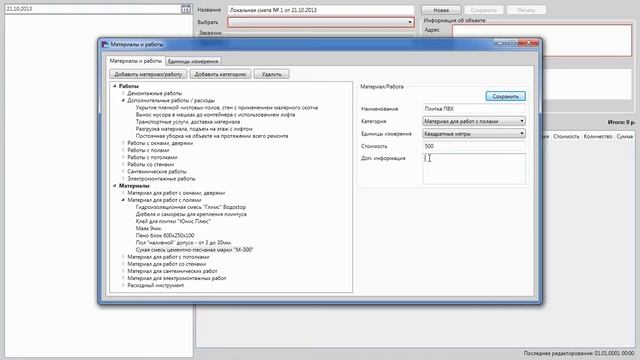Select 'Транспортные услуги, доставка материала' item

[188, 122]
